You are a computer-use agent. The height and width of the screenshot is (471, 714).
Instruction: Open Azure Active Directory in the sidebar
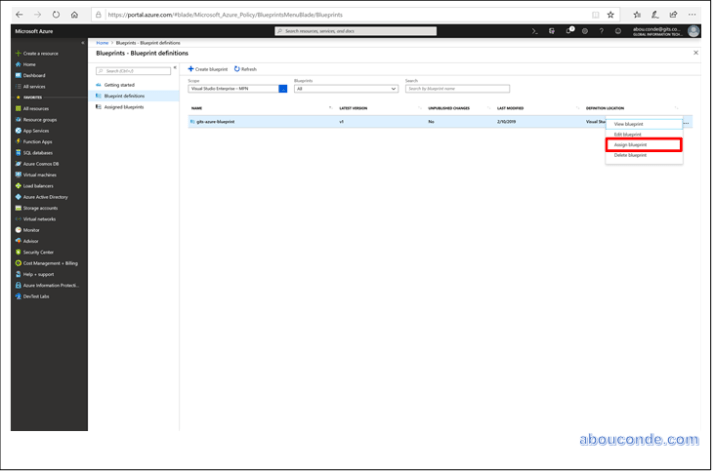[x=45, y=196]
